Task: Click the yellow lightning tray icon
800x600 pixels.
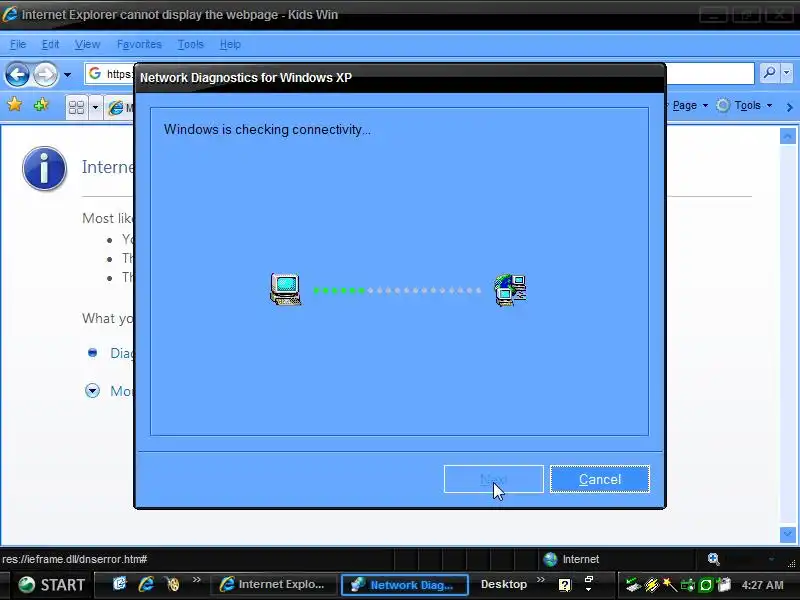Action: (652, 585)
